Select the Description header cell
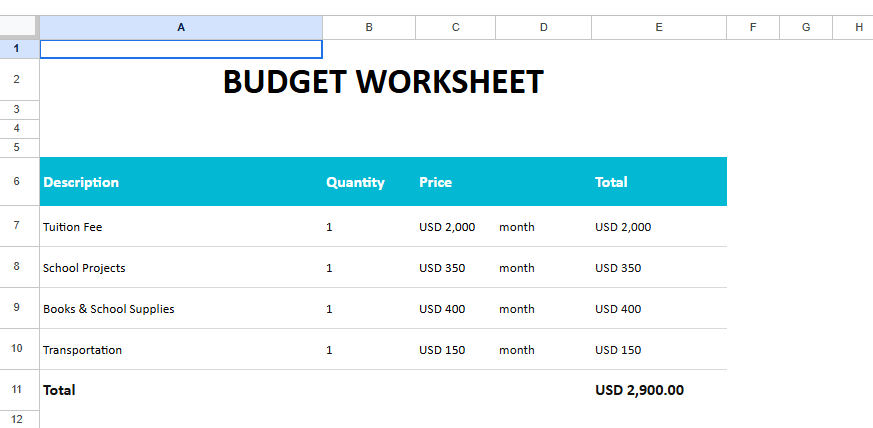This screenshot has height=428, width=873. 81,182
